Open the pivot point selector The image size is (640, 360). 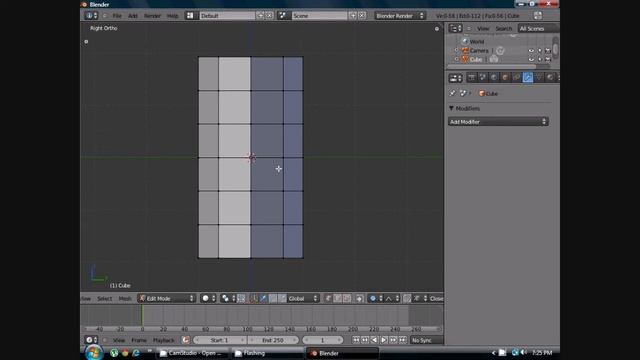click(x=228, y=299)
